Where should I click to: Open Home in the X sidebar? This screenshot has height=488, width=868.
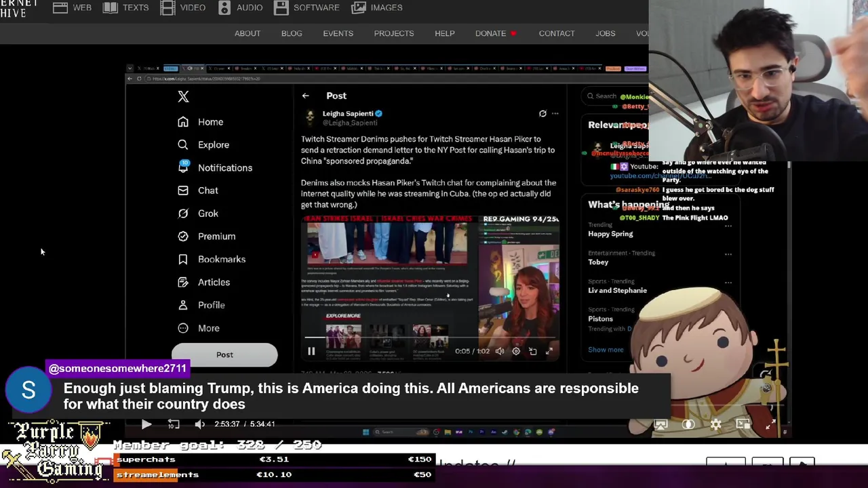pyautogui.click(x=201, y=122)
